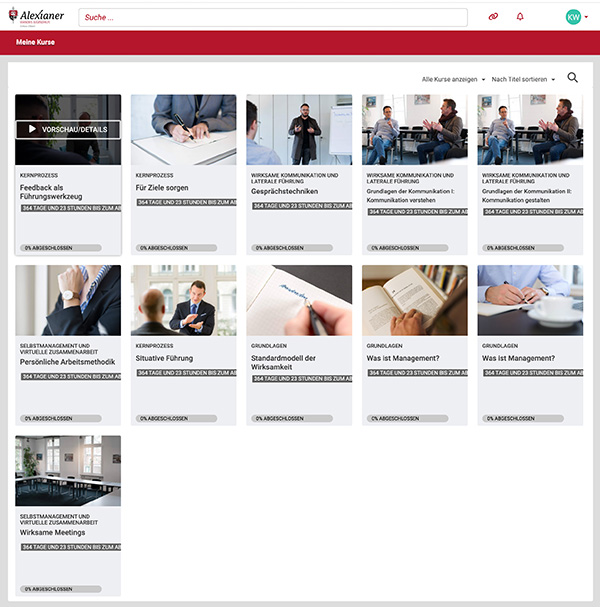Screen dimensions: 600x607
Task: Open the 'Gesprächstechniken' course title
Action: click(x=284, y=191)
